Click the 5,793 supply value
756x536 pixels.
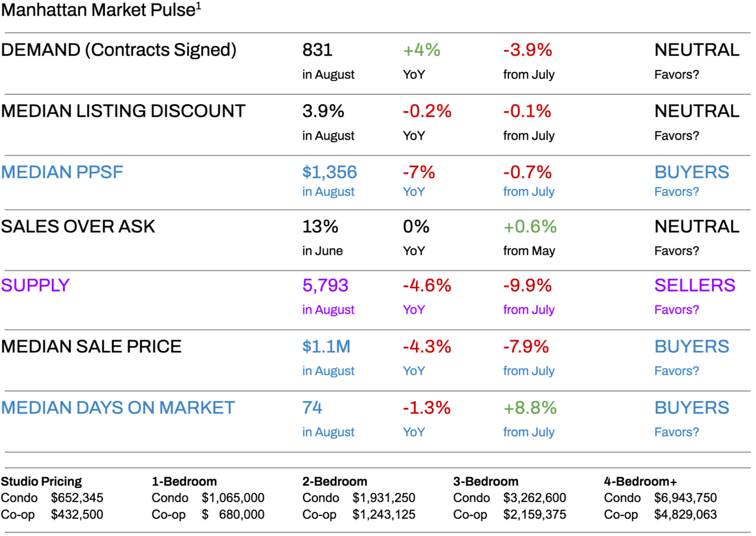pyautogui.click(x=325, y=285)
